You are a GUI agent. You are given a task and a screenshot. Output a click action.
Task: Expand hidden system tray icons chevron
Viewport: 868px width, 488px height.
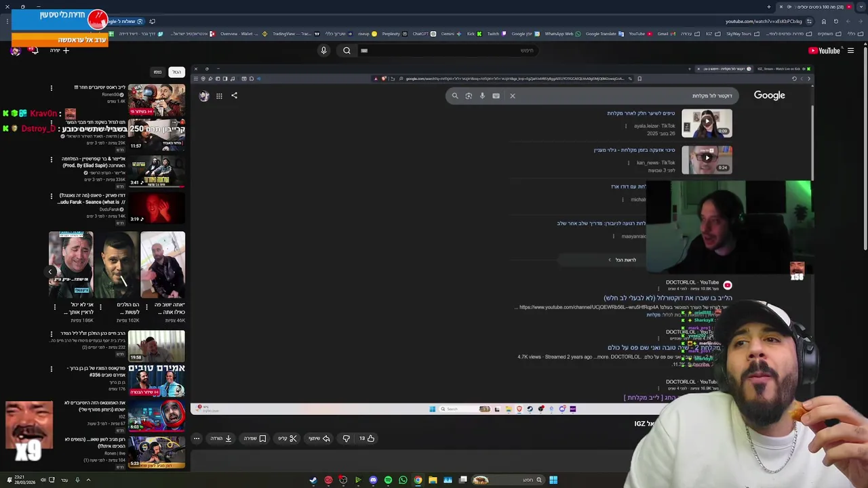pos(88,480)
